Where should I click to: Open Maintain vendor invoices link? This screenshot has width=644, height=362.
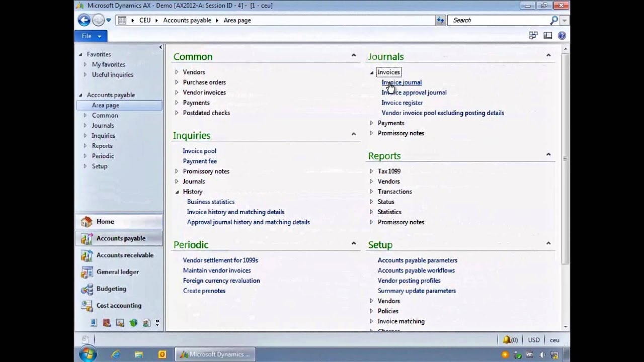[x=217, y=270]
